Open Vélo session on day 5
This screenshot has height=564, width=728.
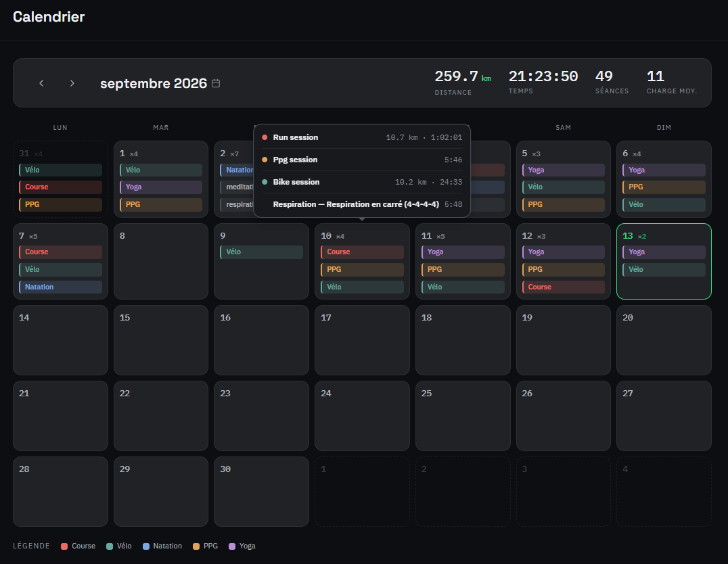tap(563, 187)
